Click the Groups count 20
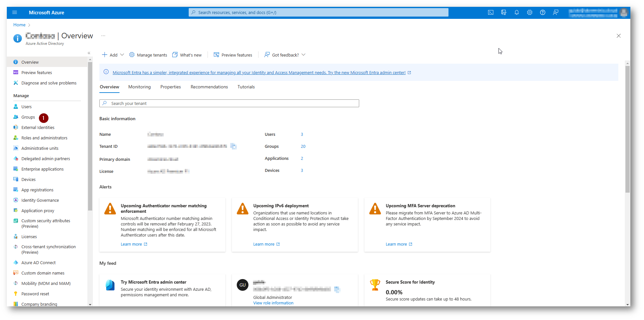 pyautogui.click(x=303, y=146)
